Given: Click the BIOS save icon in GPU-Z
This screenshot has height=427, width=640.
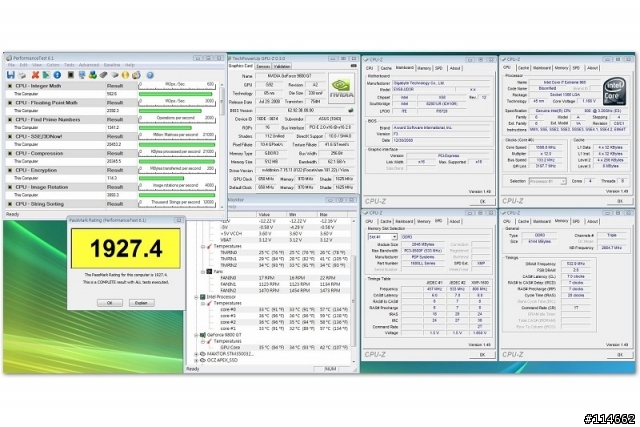Looking at the screenshot, I should (351, 110).
